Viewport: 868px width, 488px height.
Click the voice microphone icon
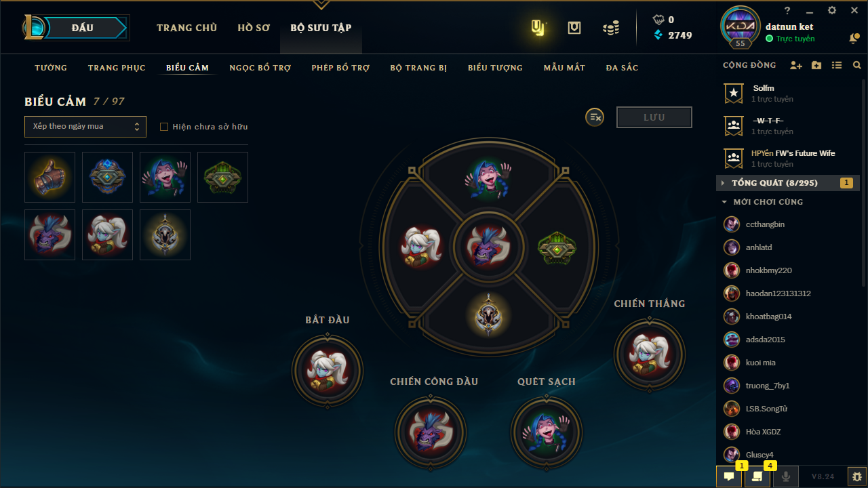(x=786, y=476)
